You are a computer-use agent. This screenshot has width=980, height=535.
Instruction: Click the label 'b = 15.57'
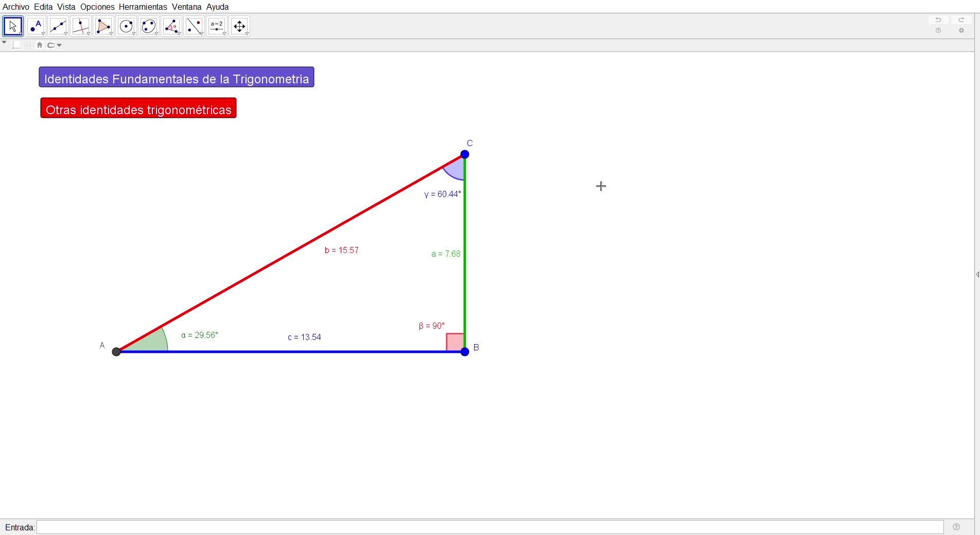point(342,250)
